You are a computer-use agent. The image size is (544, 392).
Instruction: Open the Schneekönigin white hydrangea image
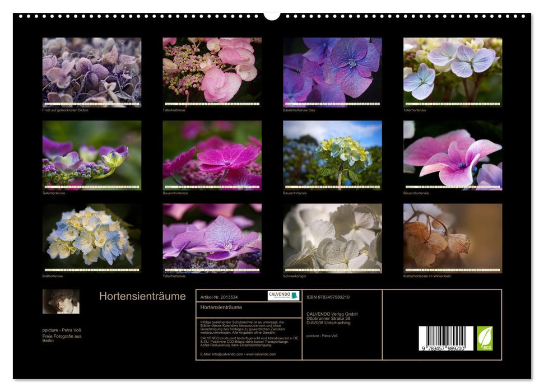click(x=332, y=237)
